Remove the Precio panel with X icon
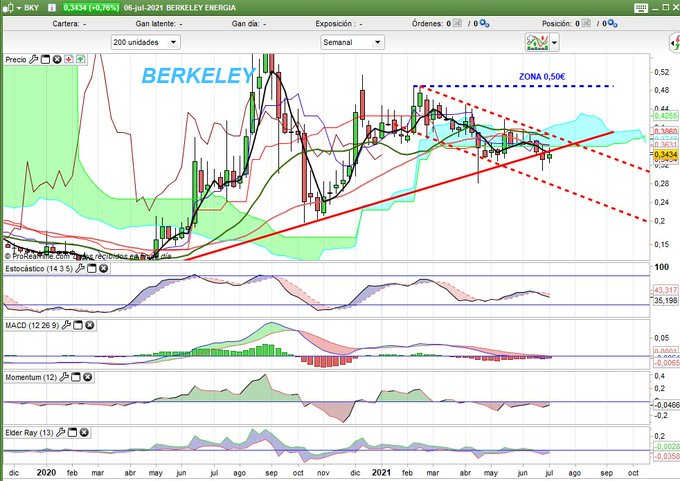Viewport: 680px width, 481px height. tap(57, 59)
